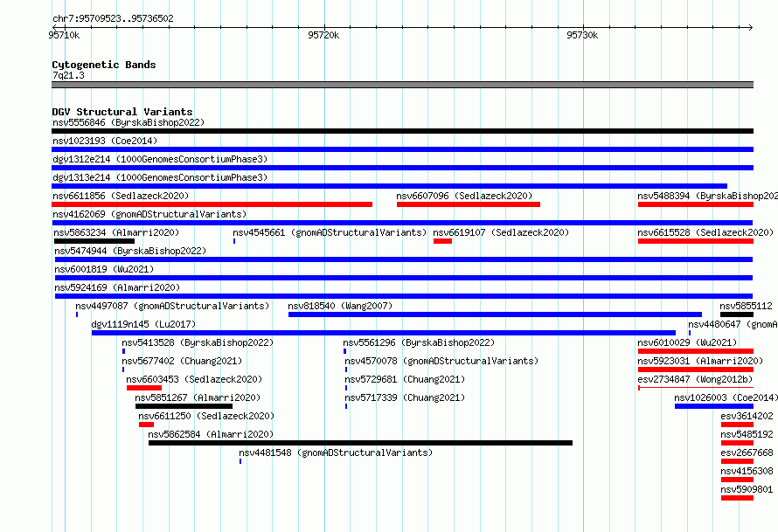Click nsv5855112 black variant bar
778x532 pixels.
point(737,314)
